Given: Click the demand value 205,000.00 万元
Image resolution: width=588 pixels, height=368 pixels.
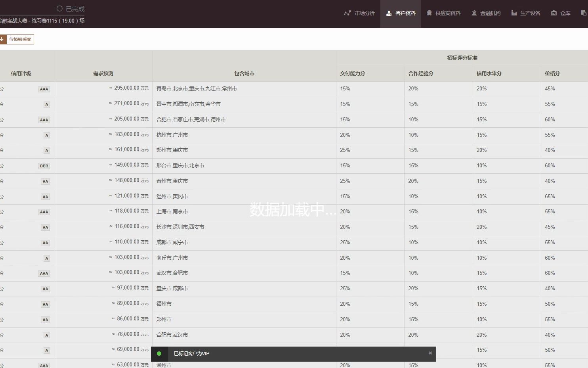Looking at the screenshot, I should 129,119.
